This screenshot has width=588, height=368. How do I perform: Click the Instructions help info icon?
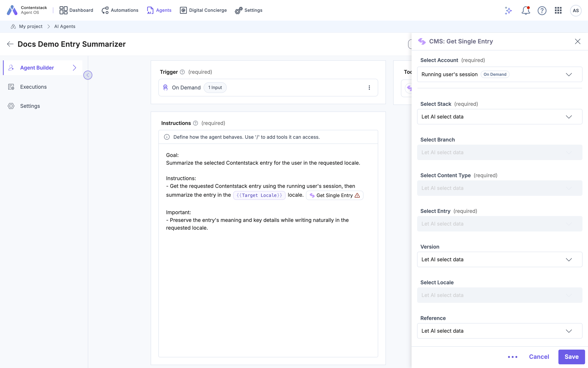[195, 123]
